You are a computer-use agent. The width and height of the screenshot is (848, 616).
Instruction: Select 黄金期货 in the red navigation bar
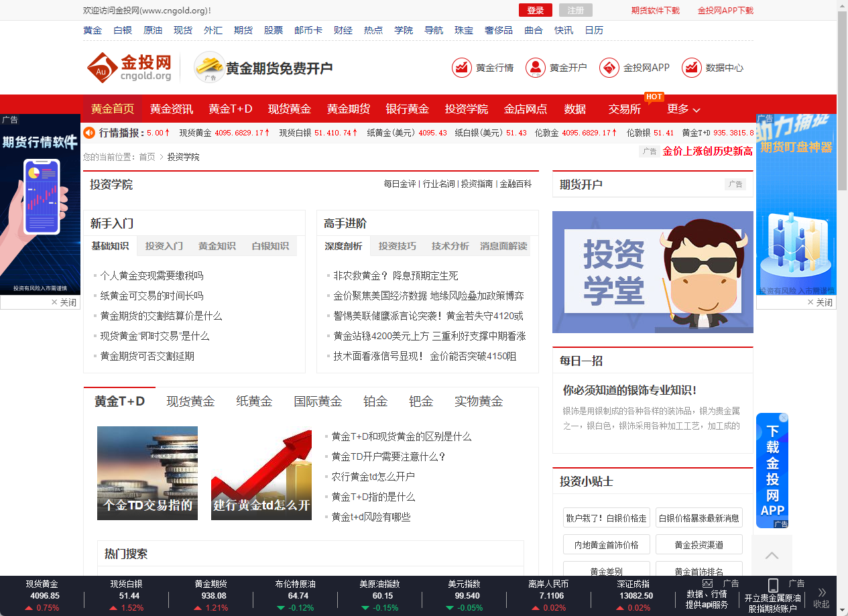347,109
